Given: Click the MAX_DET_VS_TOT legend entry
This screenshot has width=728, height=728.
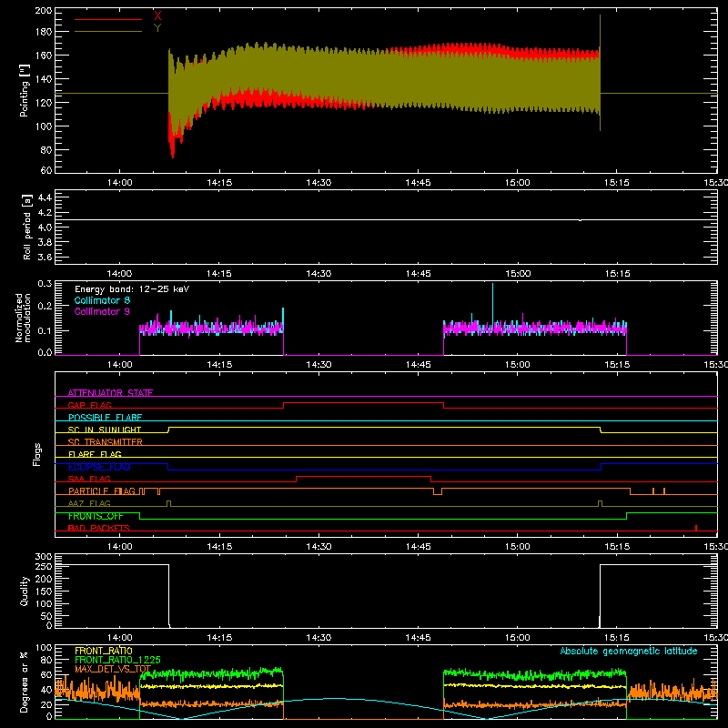Looking at the screenshot, I should point(113,669).
